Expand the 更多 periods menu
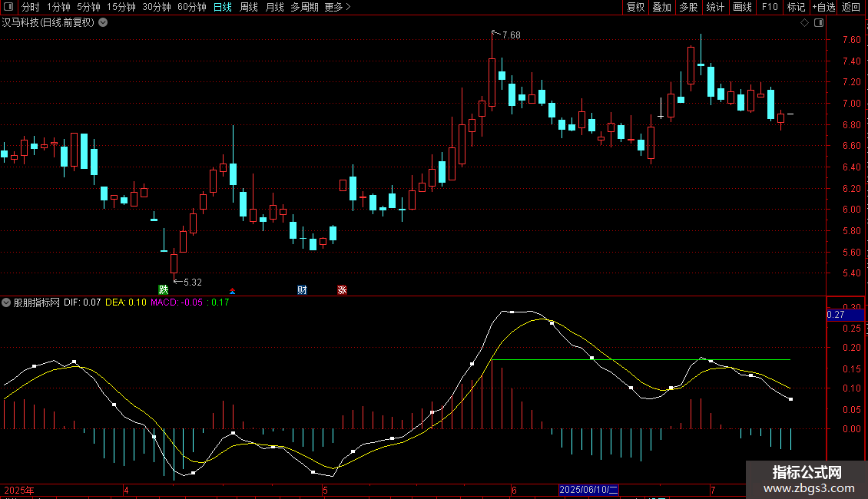The width and height of the screenshot is (868, 499). [338, 7]
